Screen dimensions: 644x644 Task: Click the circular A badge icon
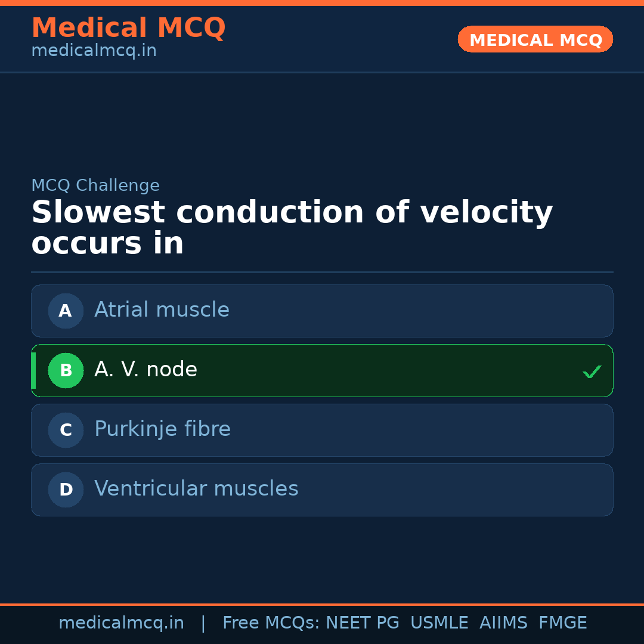[x=66, y=311]
